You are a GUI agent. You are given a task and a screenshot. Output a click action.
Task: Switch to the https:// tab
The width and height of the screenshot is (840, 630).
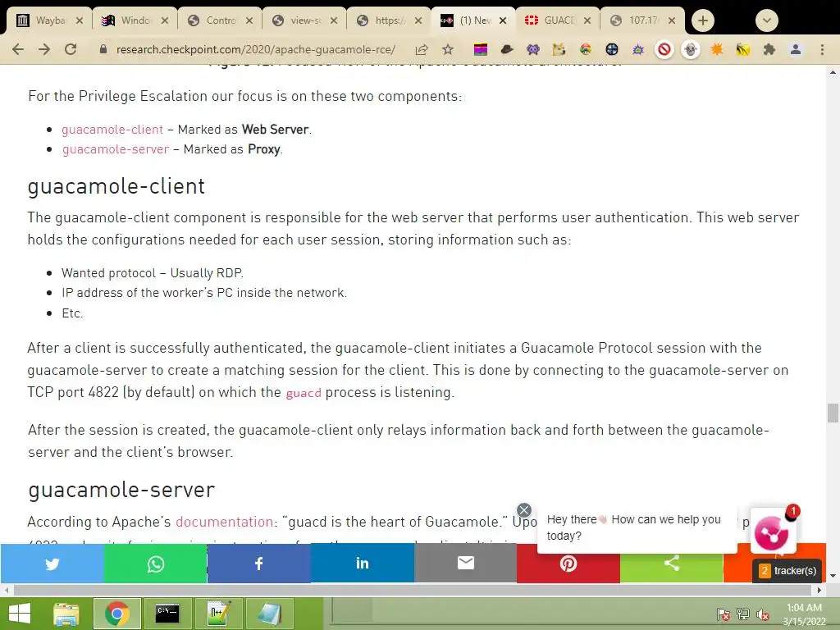[389, 21]
